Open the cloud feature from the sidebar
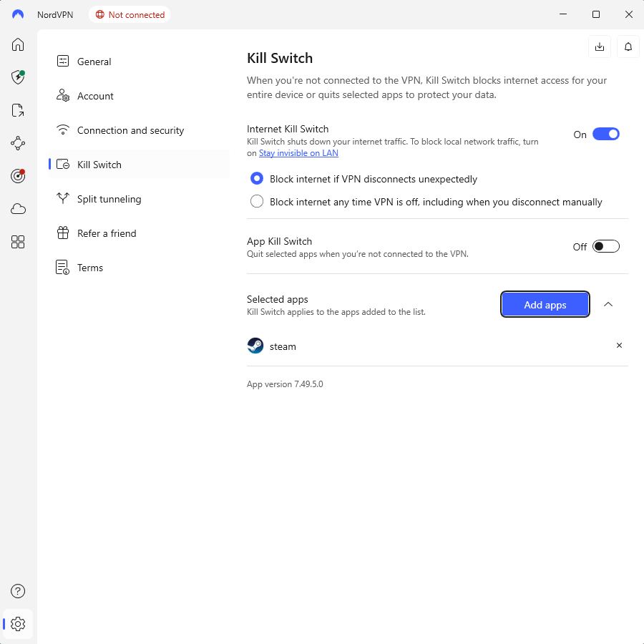 pos(18,209)
